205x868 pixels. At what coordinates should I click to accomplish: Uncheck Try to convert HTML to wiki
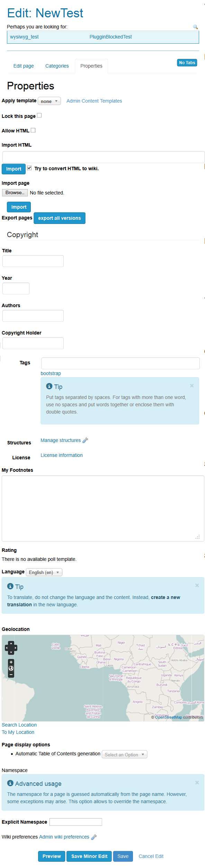29,168
